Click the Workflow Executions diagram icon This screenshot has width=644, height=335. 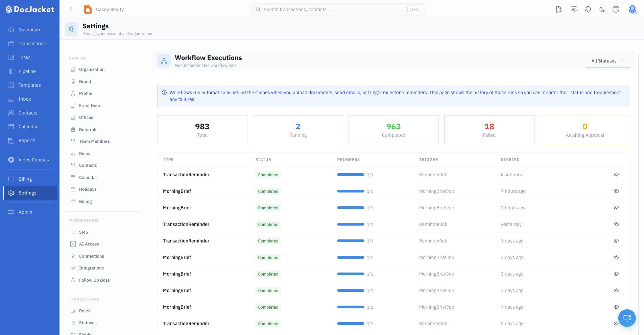pyautogui.click(x=164, y=61)
